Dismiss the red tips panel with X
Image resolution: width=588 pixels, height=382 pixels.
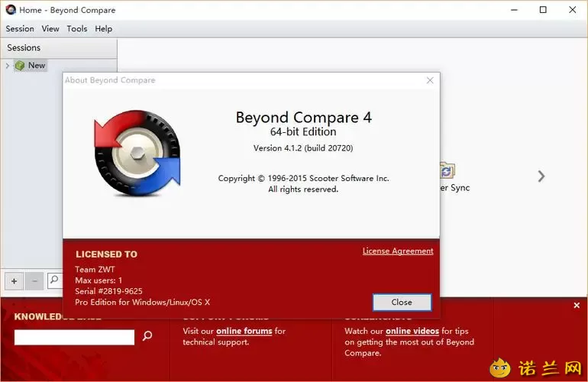click(577, 306)
